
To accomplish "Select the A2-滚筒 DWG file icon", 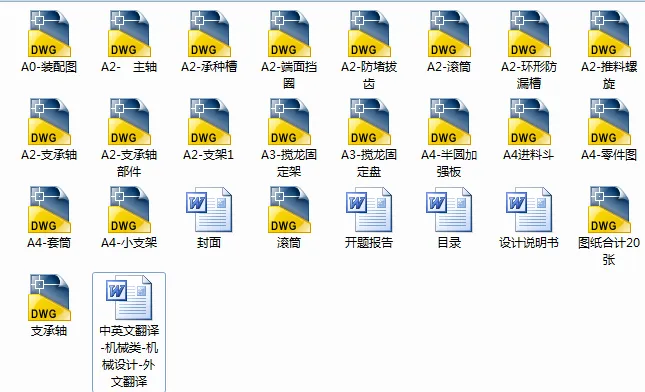I will click(x=449, y=34).
